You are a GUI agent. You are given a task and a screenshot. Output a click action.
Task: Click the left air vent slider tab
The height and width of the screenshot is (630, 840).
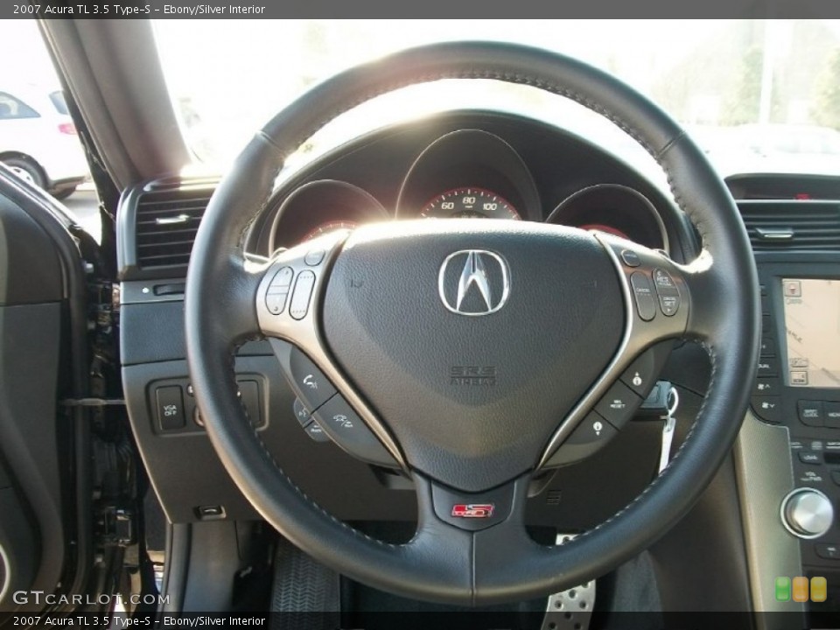(172, 219)
